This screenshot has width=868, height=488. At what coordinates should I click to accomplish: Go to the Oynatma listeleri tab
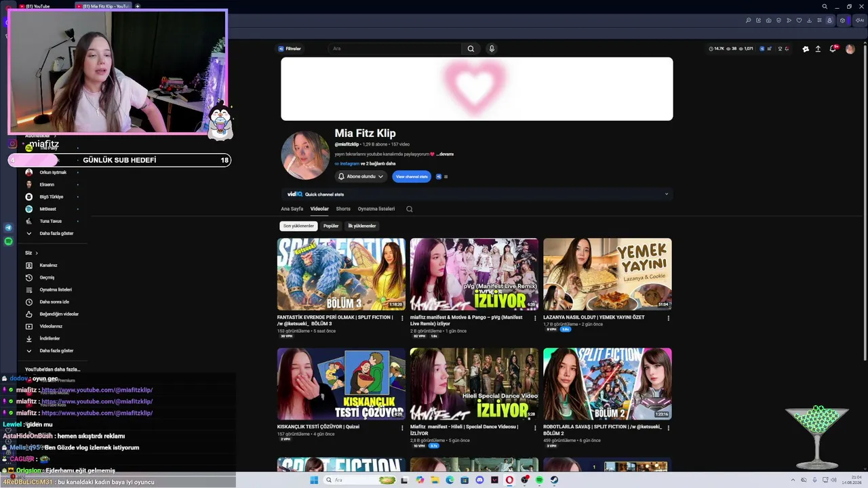coord(376,209)
